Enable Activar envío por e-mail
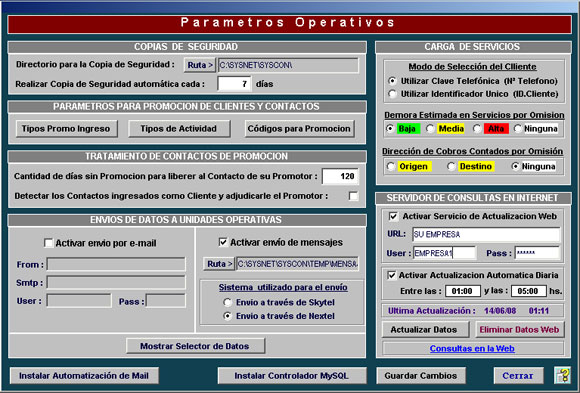This screenshot has width=580, height=393. click(x=48, y=243)
